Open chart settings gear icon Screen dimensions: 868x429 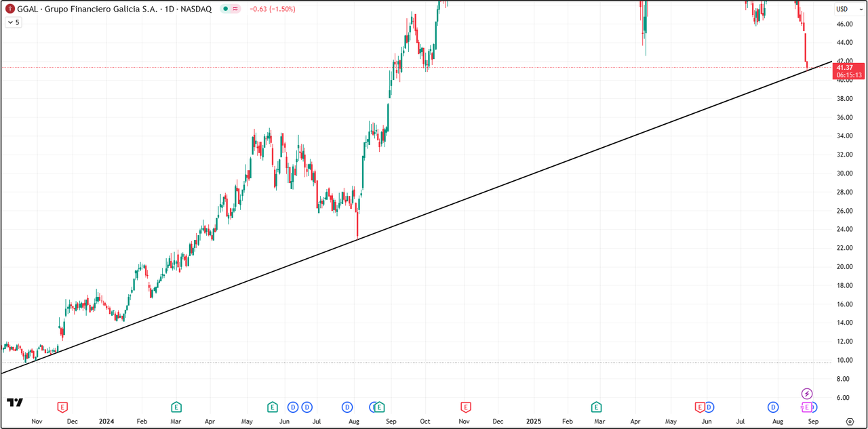tap(849, 421)
